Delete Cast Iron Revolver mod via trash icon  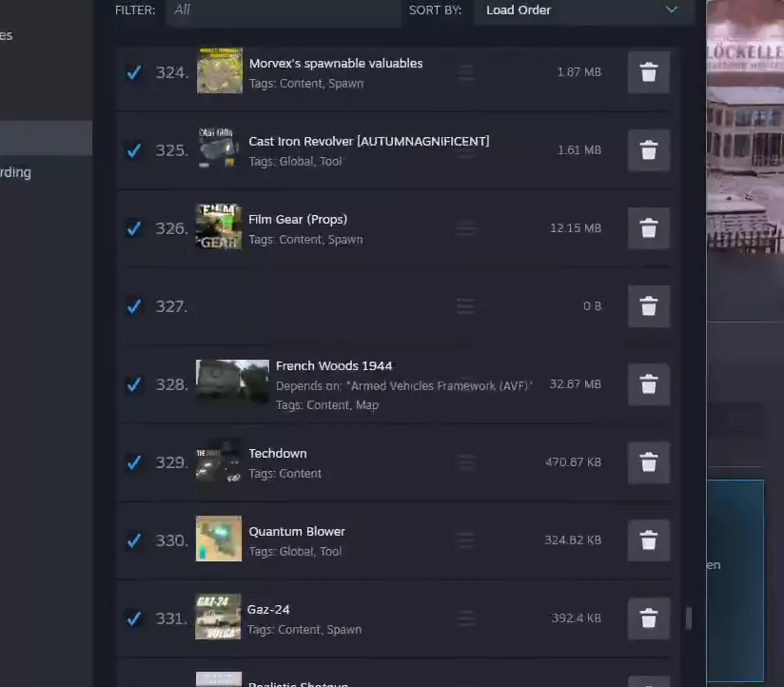coord(649,150)
